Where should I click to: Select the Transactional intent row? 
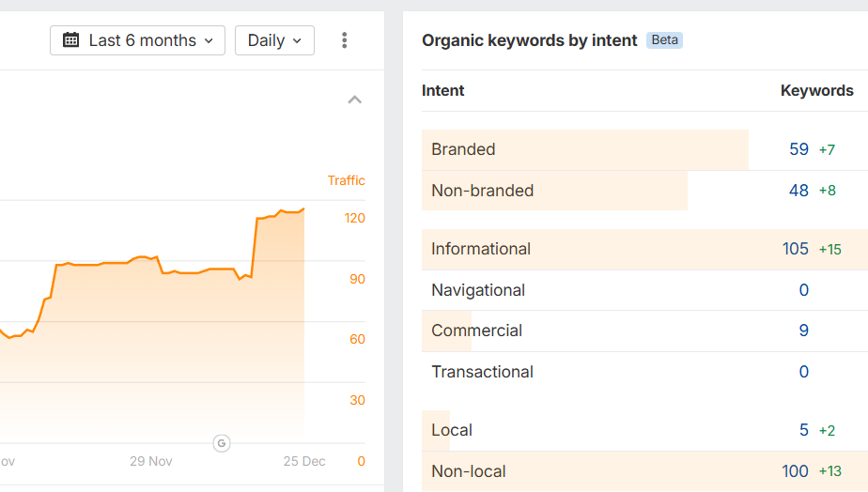(x=482, y=372)
